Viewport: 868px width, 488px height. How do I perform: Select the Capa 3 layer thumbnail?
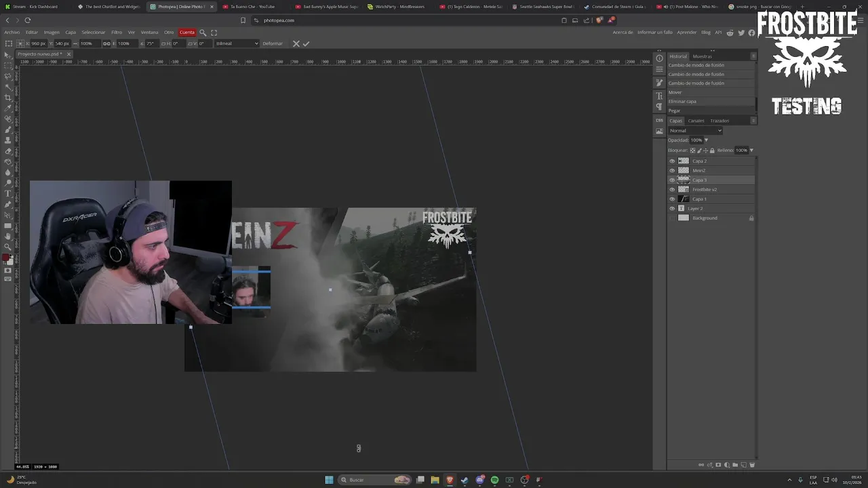(x=684, y=180)
